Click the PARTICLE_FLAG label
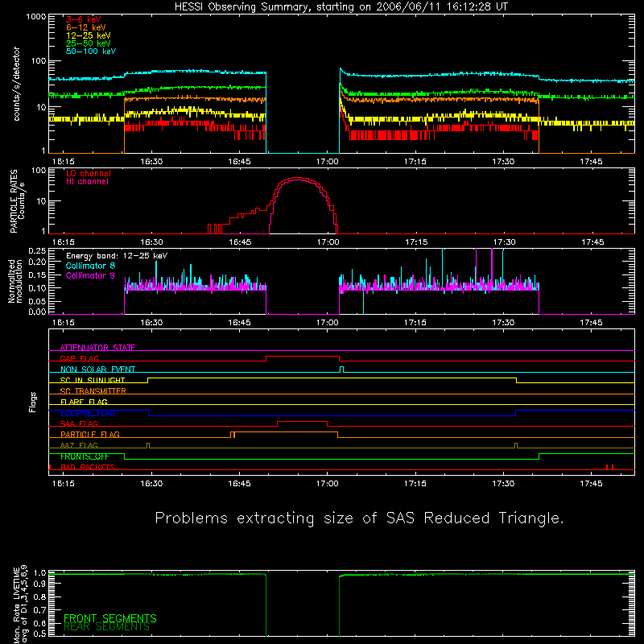This screenshot has height=644, width=644. pyautogui.click(x=90, y=435)
